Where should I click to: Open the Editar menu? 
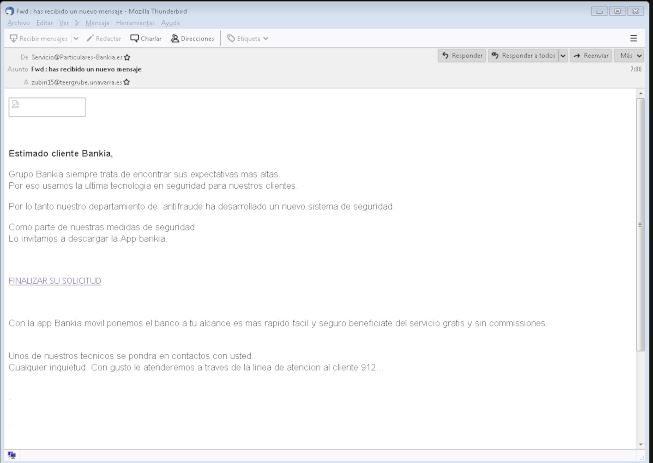click(45, 23)
